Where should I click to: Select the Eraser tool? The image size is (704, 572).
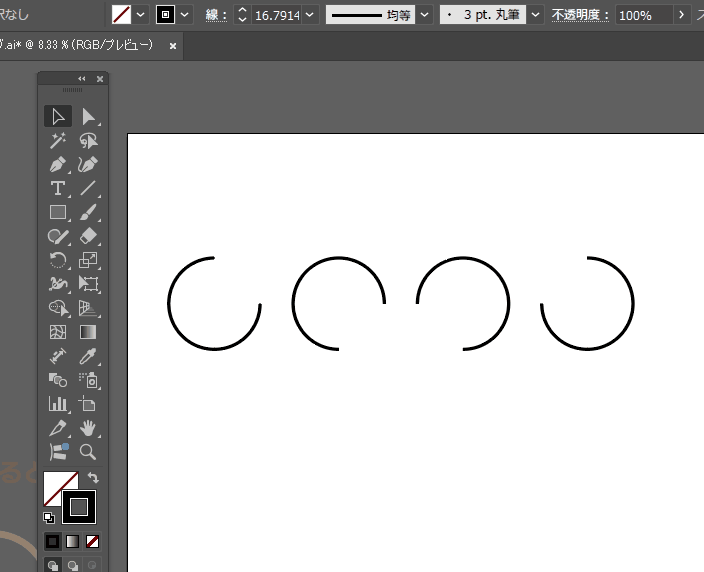[88, 236]
